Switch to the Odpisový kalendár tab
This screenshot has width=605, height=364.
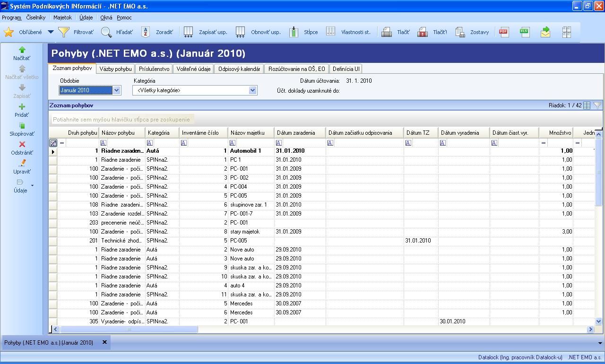(x=239, y=69)
